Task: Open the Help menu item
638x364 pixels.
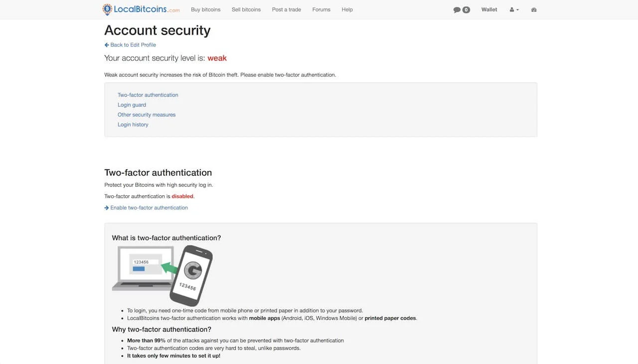Action: pyautogui.click(x=347, y=9)
